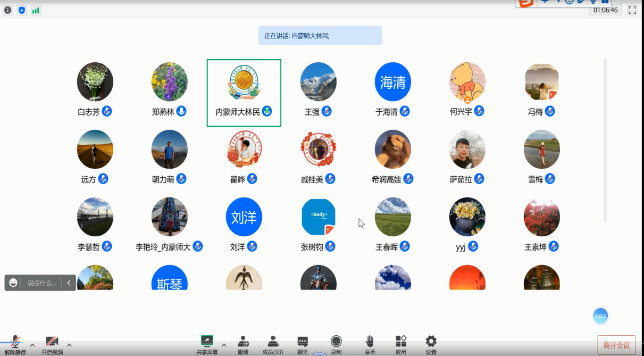Check the green network signal icon
Screen dimensions: 644x356
(x=36, y=10)
